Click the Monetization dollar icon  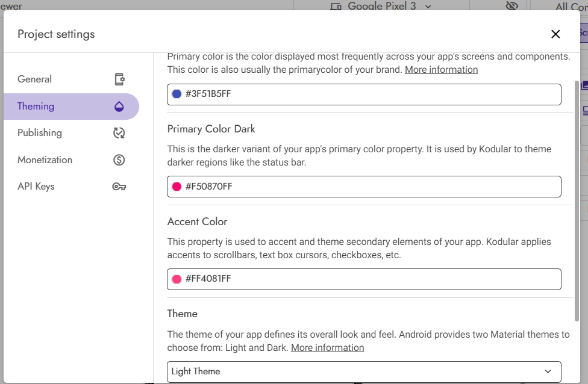(119, 160)
